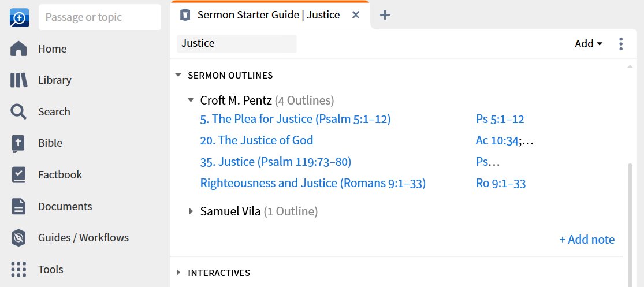The width and height of the screenshot is (644, 287).
Task: Open Guides / Workflows shield icon
Action: pos(18,238)
